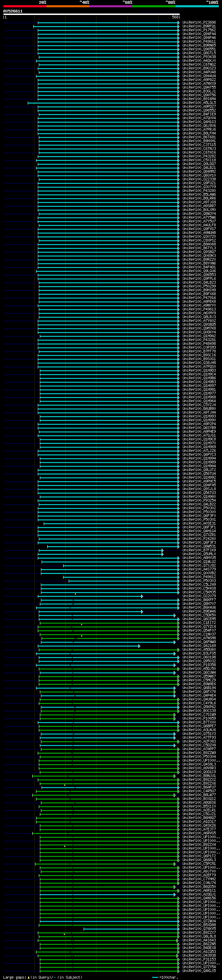Click the cyan ~100% identity color swatch

click(197, 6)
